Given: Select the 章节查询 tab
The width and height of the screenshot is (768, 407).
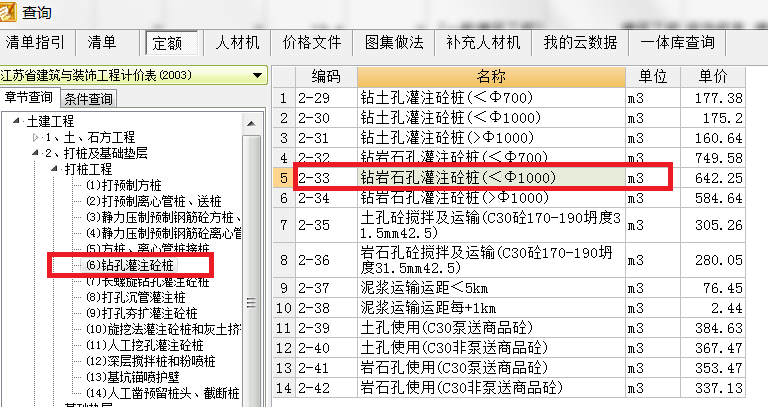Looking at the screenshot, I should (29, 98).
